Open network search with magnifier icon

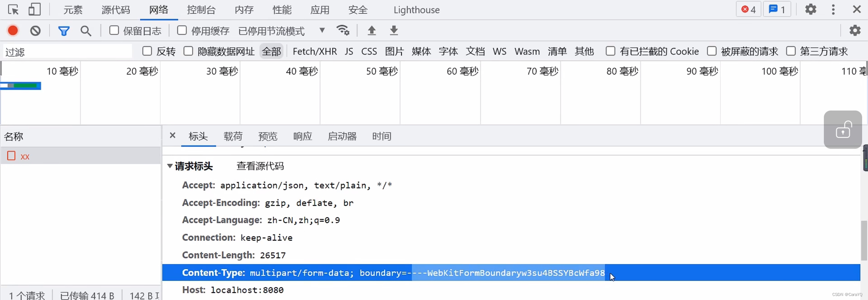(x=86, y=31)
